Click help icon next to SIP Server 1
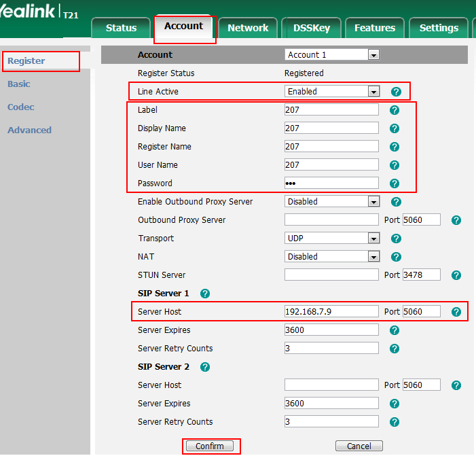This screenshot has width=476, height=458. pos(205,294)
